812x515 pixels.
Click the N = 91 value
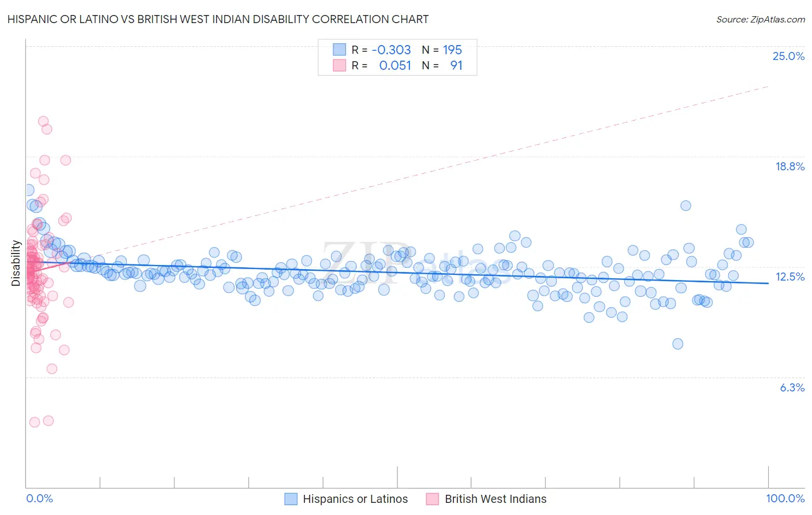coord(442,65)
